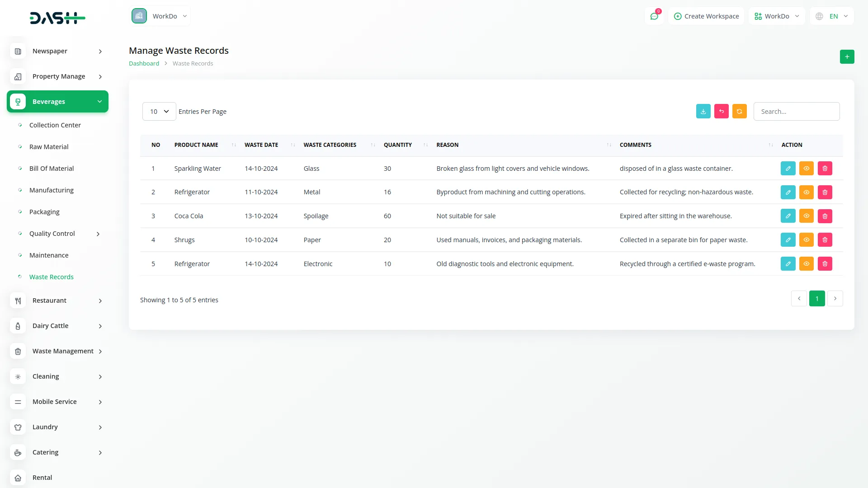Delete the Coca Cola waste record

click(825, 216)
